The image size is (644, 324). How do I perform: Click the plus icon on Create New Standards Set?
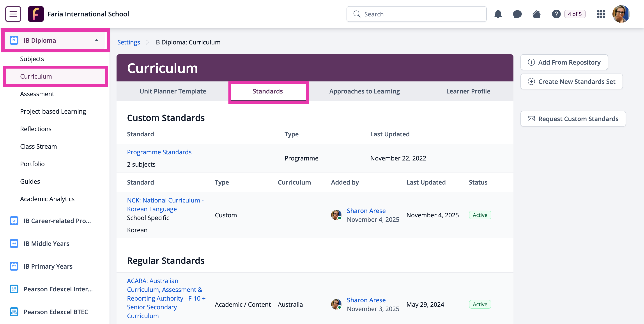[531, 81]
